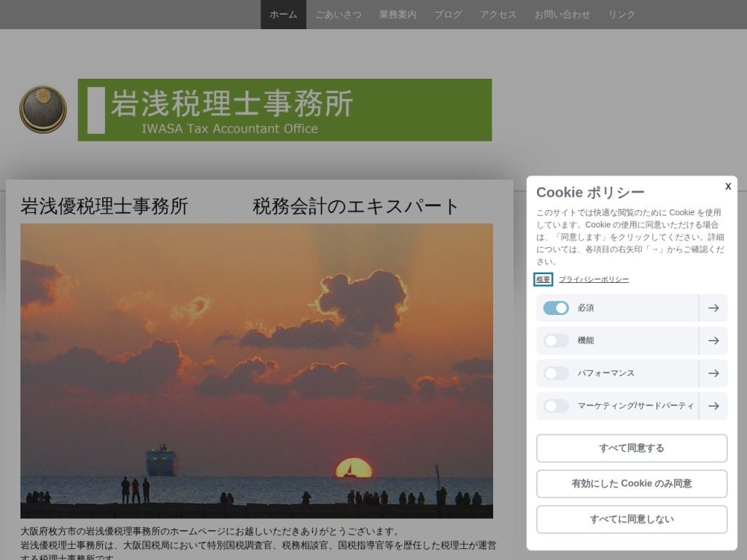Click heading 税務会計のエキスパート
The height and width of the screenshot is (560, 747).
coord(355,206)
